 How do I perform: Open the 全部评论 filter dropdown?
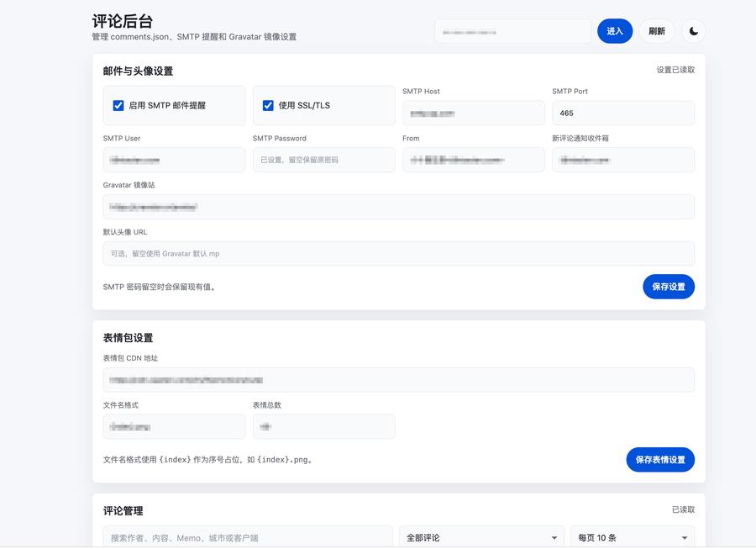481,538
